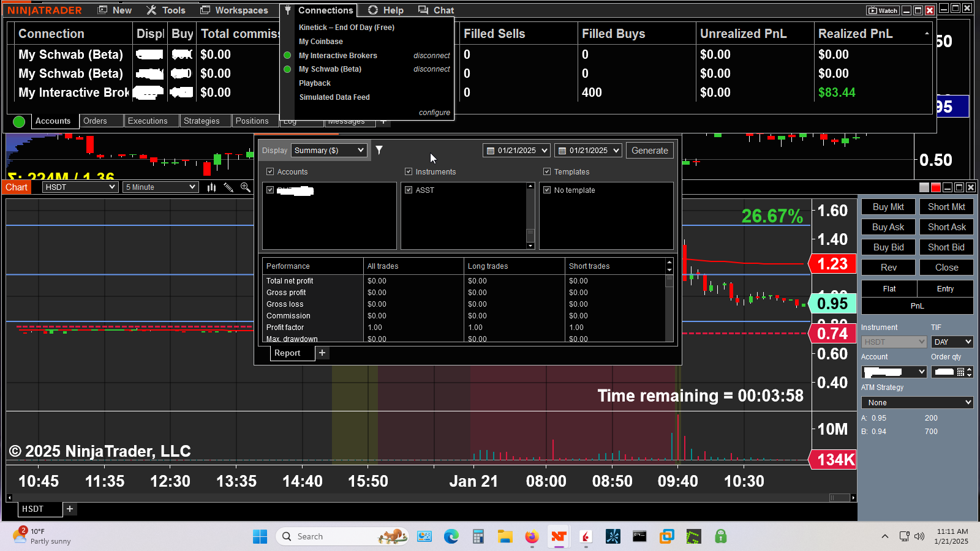Viewport: 980px width, 551px height.
Task: Uncheck the No template checkbox
Action: (547, 190)
